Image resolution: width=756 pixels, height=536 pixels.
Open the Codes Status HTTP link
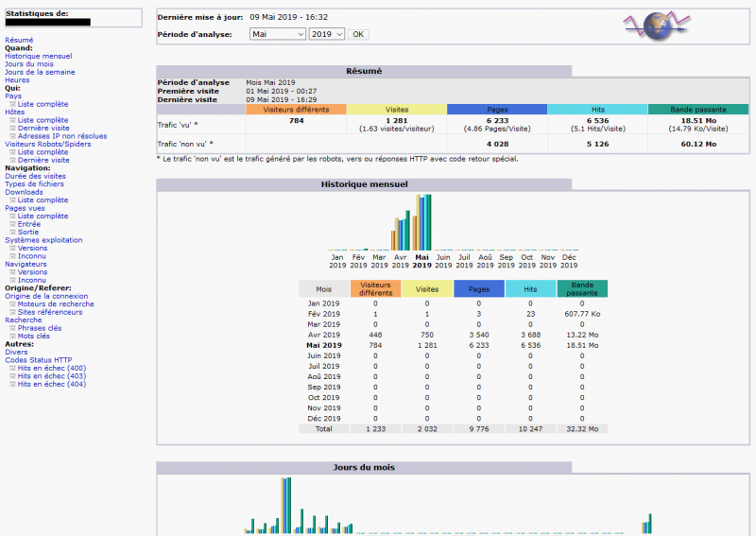pos(38,360)
